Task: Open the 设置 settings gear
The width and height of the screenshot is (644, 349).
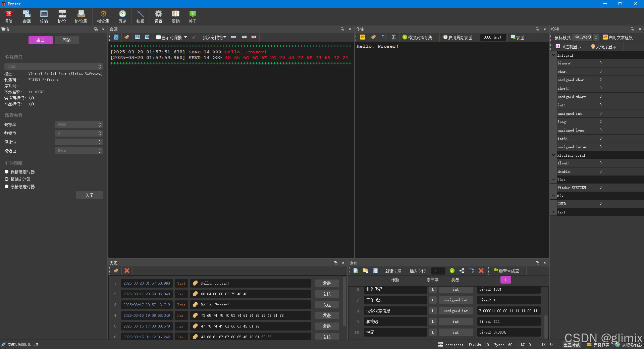Action: click(158, 17)
